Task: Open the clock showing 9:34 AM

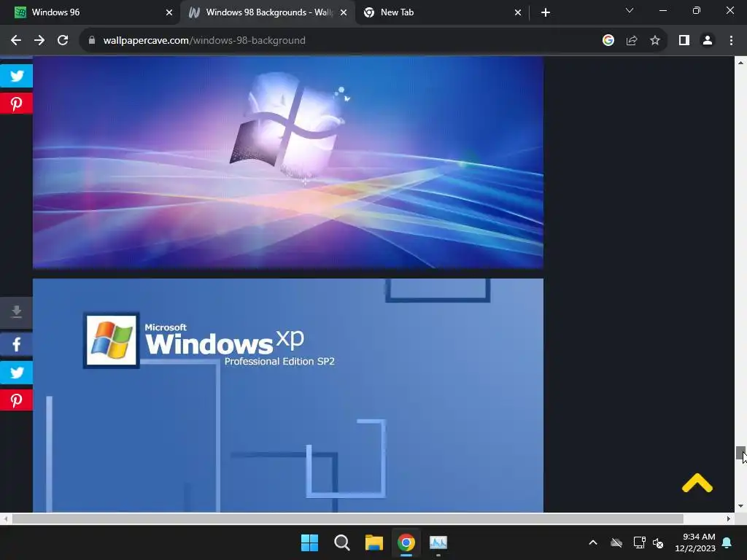Action: [x=695, y=542]
